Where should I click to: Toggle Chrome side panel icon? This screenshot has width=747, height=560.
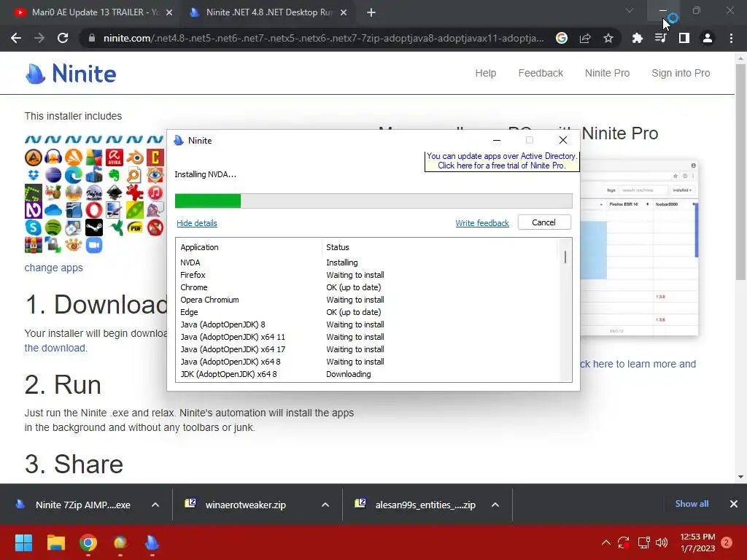pos(684,38)
